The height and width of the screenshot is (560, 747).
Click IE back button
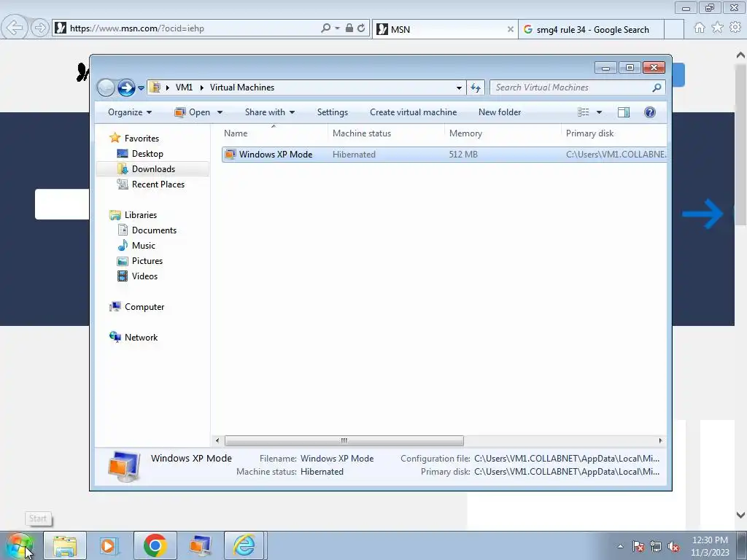pos(14,28)
